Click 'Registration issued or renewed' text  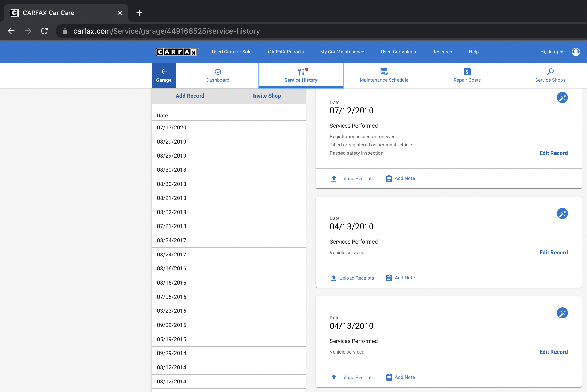[x=362, y=137]
